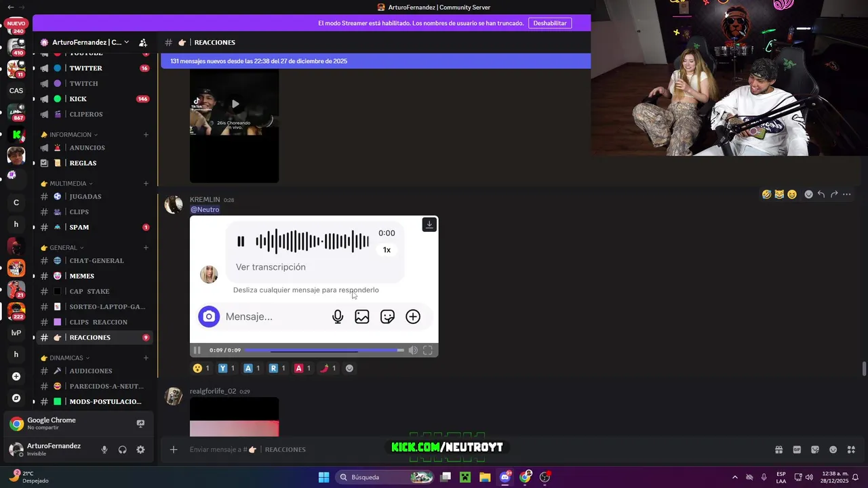Open the apps launcher icon in message bar
868x488 pixels.
pos(852,449)
